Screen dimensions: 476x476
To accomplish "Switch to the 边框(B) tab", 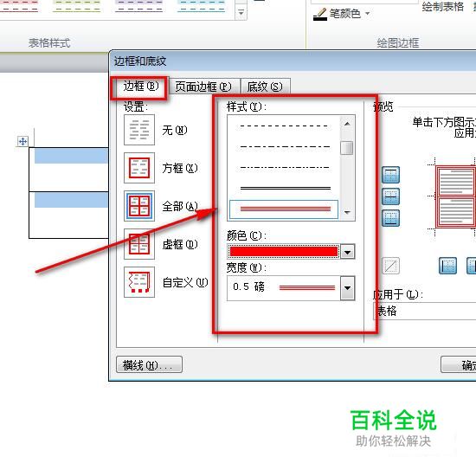I will (140, 87).
